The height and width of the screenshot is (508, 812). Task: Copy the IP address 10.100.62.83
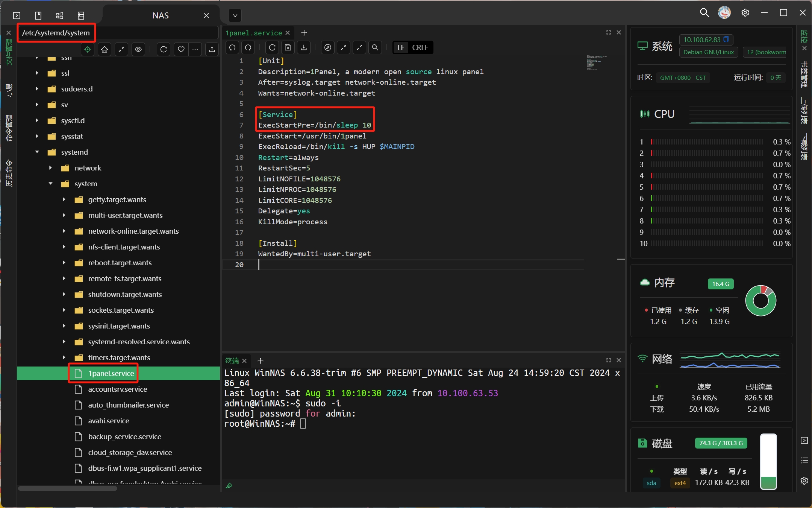click(726, 40)
